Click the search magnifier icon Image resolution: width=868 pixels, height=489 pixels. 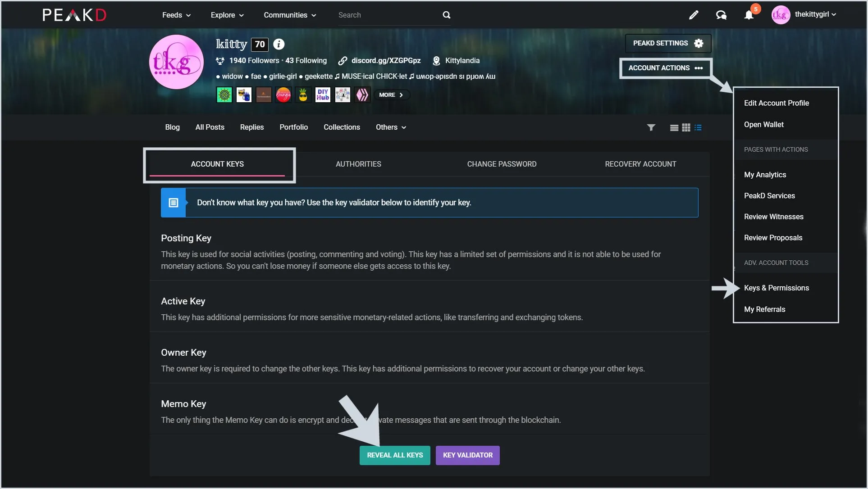coord(446,15)
